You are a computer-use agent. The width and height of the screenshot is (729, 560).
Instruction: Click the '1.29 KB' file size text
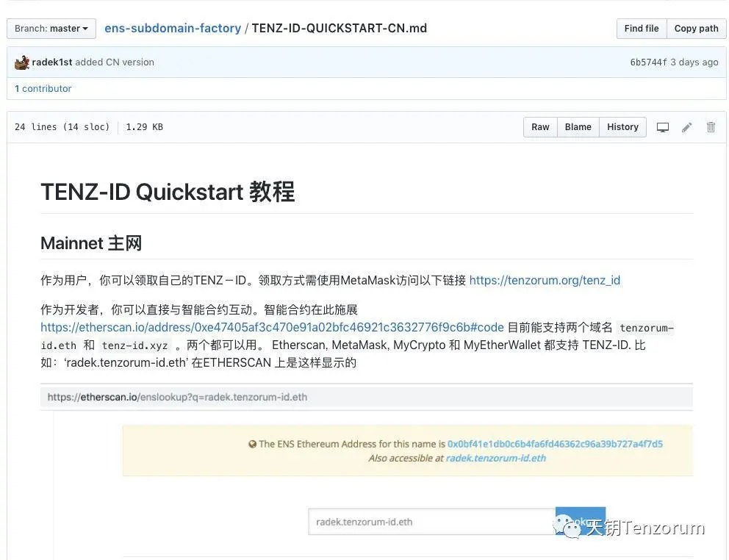pyautogui.click(x=145, y=127)
